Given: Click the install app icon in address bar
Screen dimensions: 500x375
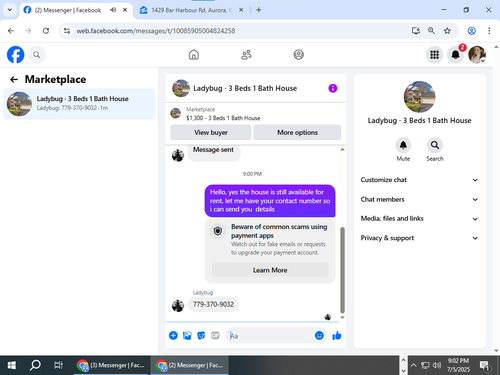Looking at the screenshot, I should [x=415, y=31].
